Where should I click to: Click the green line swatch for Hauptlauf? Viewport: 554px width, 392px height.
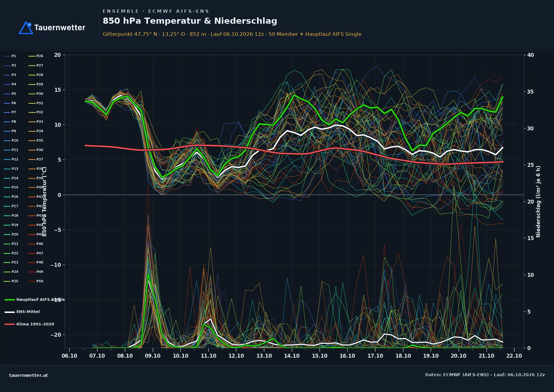pyautogui.click(x=9, y=300)
